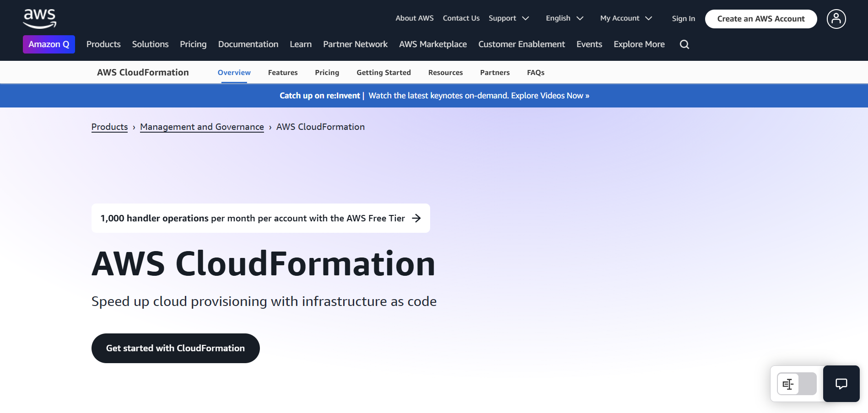Select the Features tab

coord(283,73)
